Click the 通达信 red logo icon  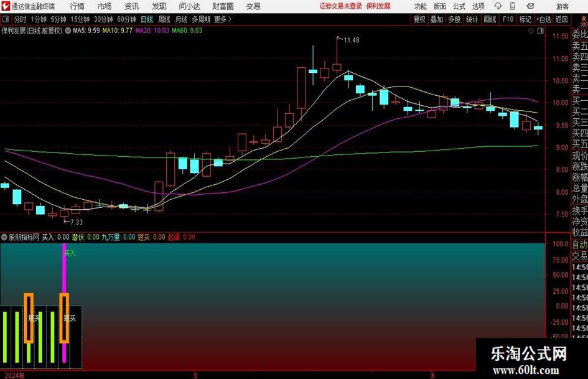(x=6, y=6)
